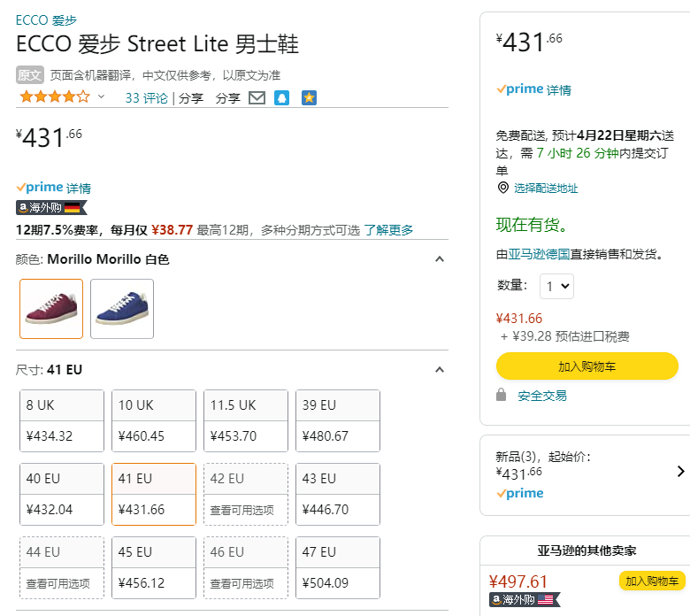Open the ECCO 爱步 brand link
This screenshot has height=616, width=690.
pyautogui.click(x=46, y=20)
